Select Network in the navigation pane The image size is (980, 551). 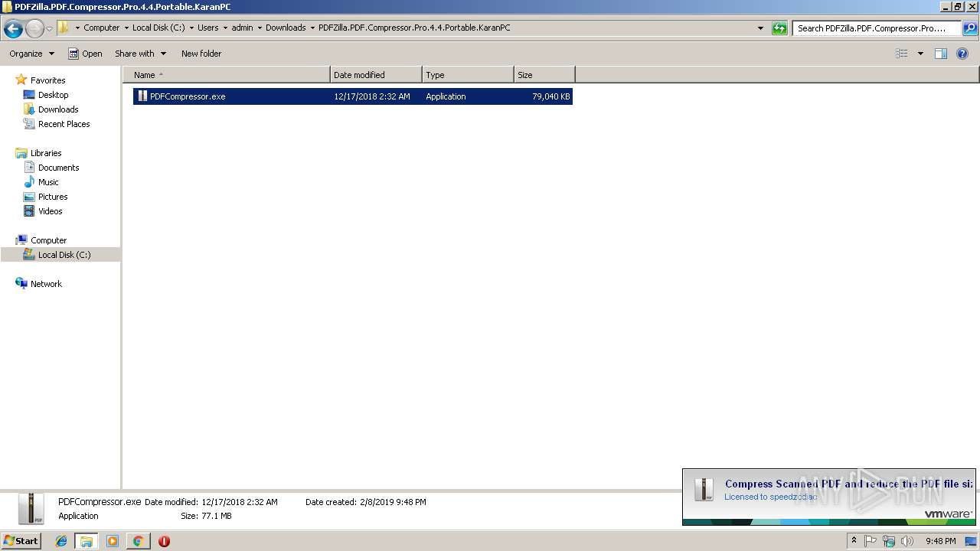coord(46,284)
